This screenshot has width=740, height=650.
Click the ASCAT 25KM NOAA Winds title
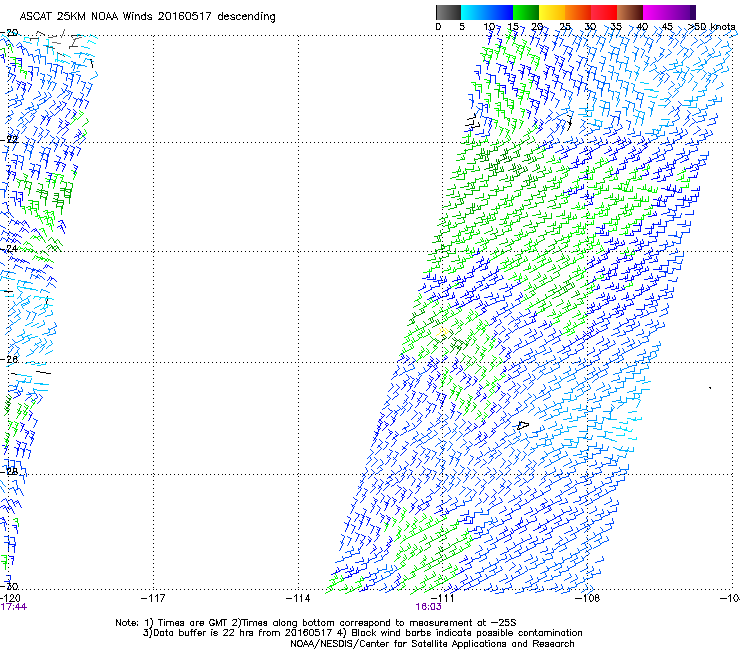148,16
